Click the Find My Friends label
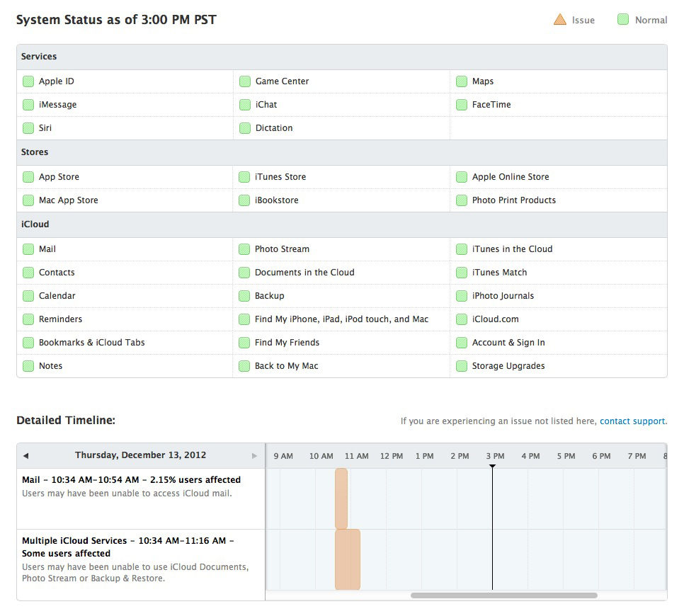This screenshot has height=616, width=684. (x=287, y=343)
